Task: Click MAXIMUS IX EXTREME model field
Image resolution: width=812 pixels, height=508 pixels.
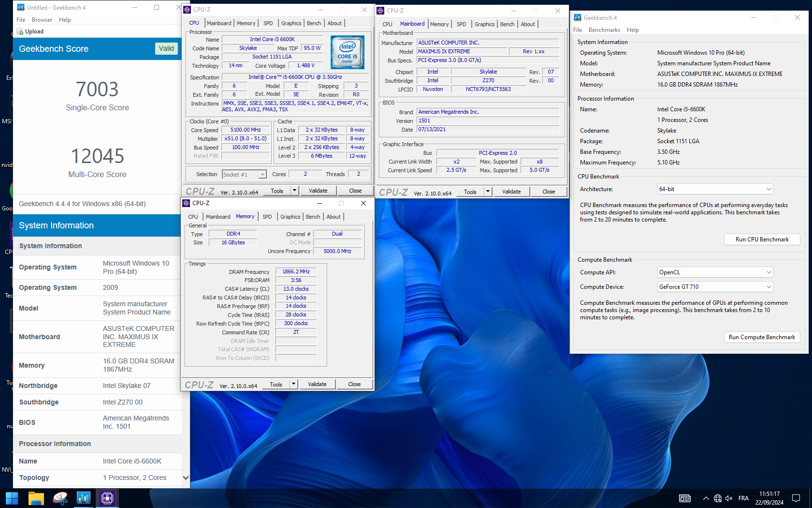Action: 463,51
